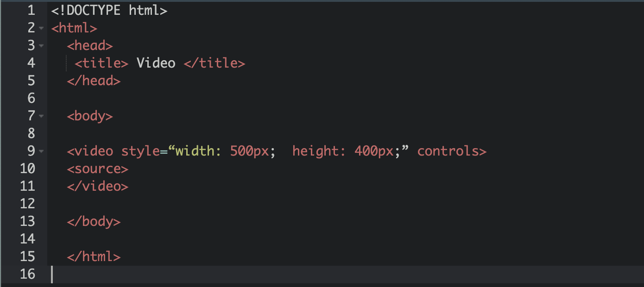Click line number 13 in the gutter
The width and height of the screenshot is (644, 287).
[x=27, y=221]
